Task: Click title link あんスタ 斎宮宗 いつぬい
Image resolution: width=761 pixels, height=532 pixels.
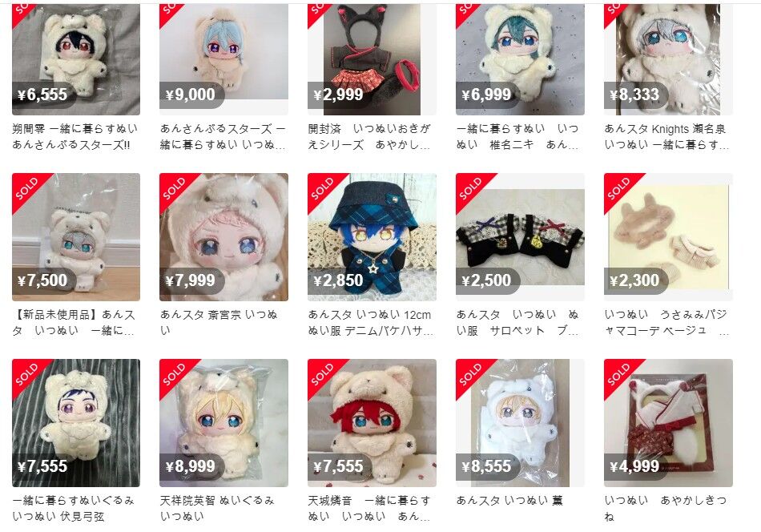Action: (x=219, y=322)
